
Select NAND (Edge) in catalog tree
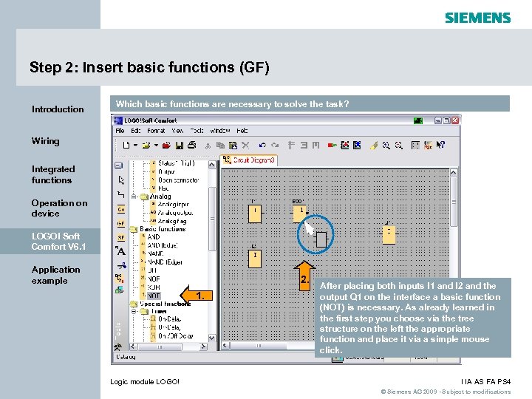pos(165,262)
